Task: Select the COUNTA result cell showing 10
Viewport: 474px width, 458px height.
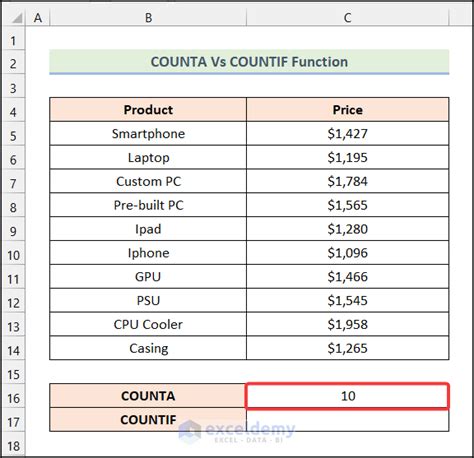Action: pyautogui.click(x=348, y=396)
